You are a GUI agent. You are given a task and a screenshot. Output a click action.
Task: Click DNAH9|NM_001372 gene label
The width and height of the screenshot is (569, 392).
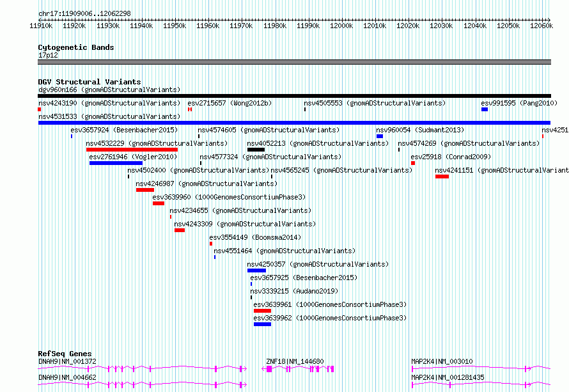click(x=68, y=361)
